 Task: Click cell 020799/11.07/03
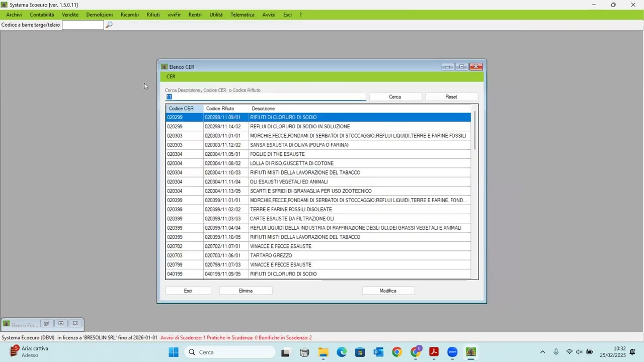pos(225,265)
